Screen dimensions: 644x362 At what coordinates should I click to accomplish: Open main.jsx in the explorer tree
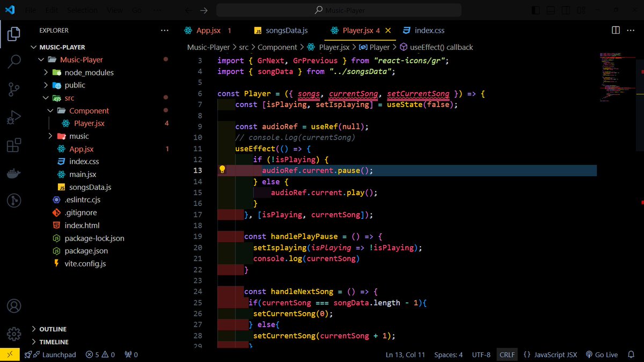82,174
